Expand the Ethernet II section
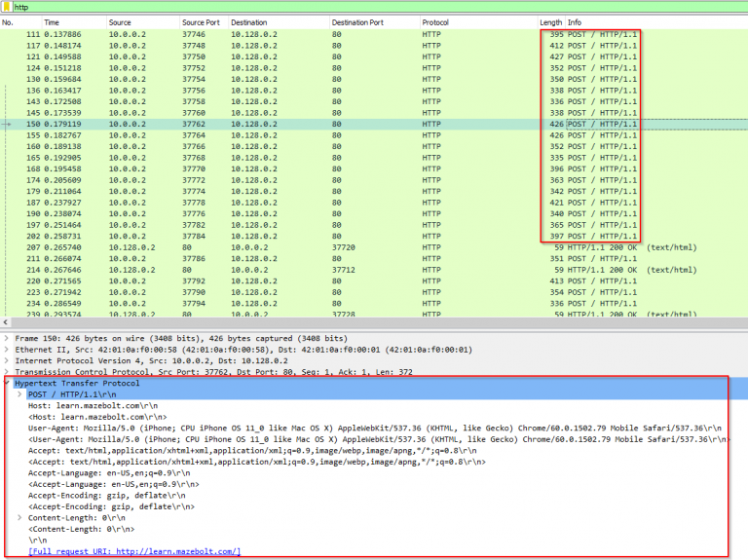This screenshot has width=748, height=560. [x=7, y=350]
